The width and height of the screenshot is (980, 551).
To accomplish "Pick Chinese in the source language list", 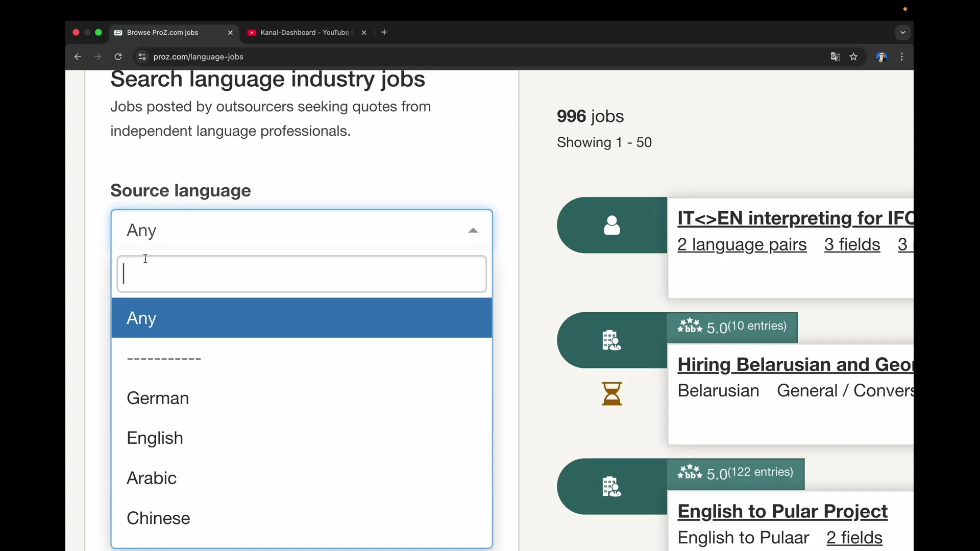I will [158, 518].
